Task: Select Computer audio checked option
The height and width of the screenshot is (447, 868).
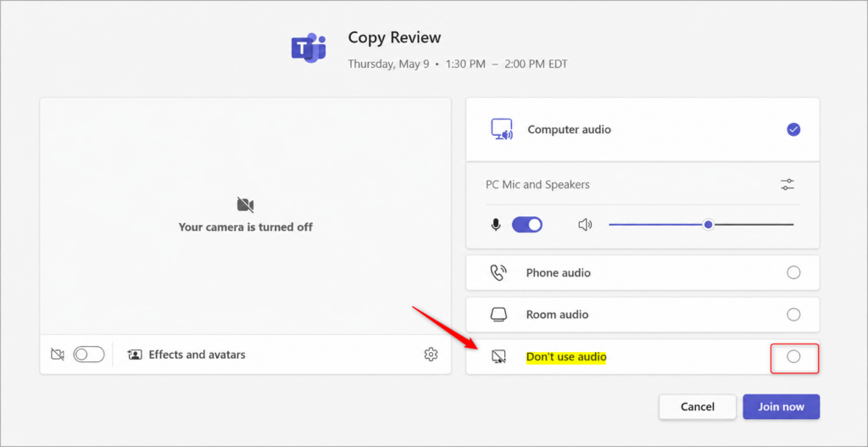Action: (x=793, y=130)
